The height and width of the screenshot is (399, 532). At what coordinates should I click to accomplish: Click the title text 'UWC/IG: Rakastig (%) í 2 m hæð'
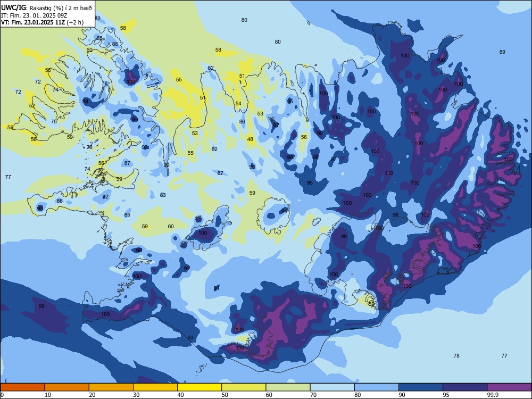(x=46, y=8)
